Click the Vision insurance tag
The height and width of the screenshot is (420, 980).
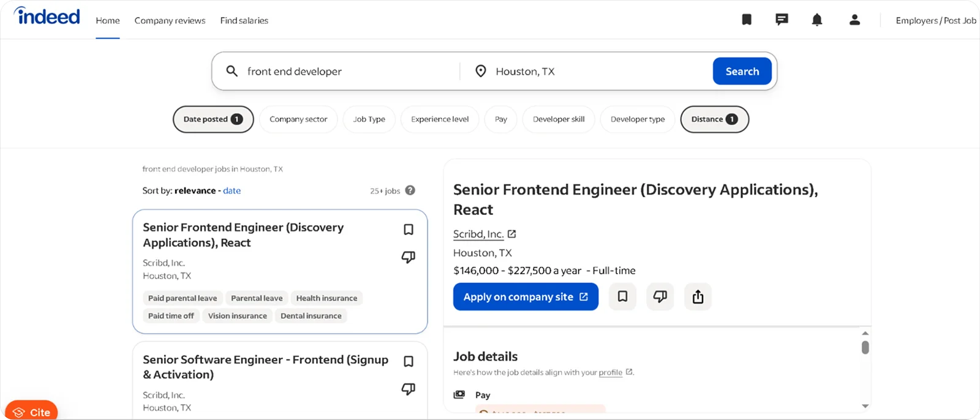pos(237,316)
